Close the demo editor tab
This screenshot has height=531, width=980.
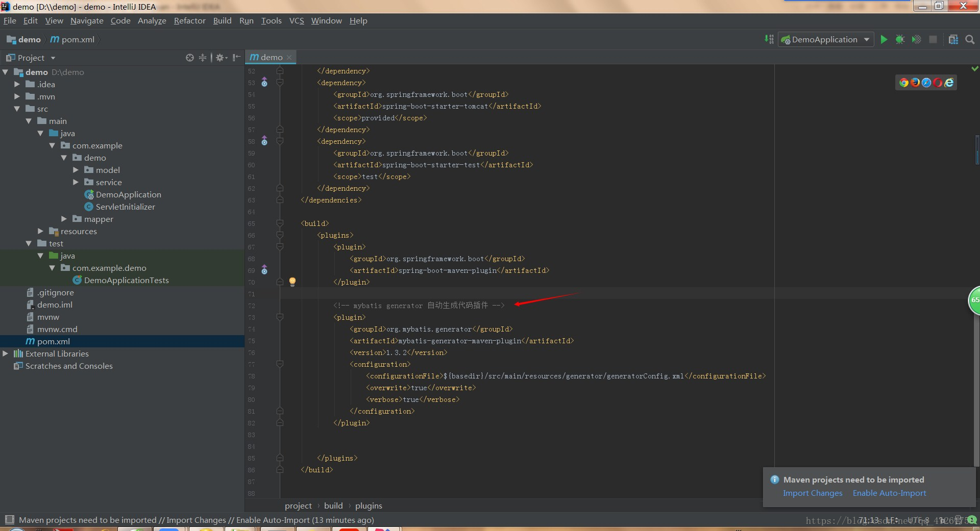289,58
